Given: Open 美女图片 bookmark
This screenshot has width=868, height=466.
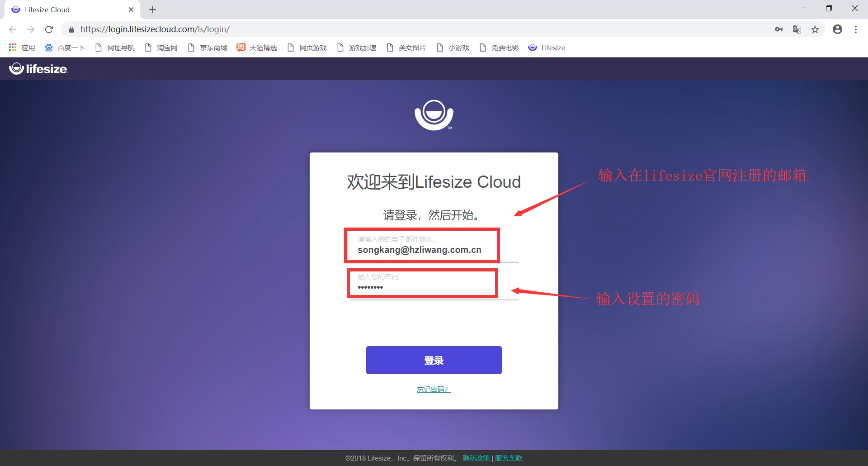Looking at the screenshot, I should (x=406, y=48).
